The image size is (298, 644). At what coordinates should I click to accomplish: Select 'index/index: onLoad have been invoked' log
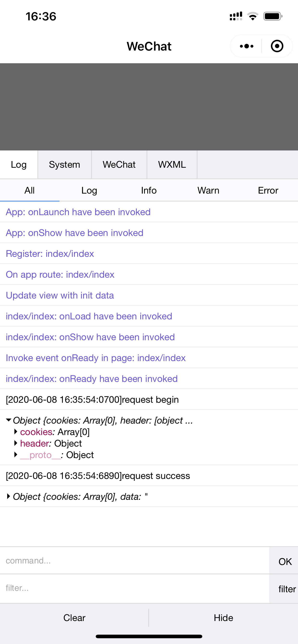coord(149,316)
